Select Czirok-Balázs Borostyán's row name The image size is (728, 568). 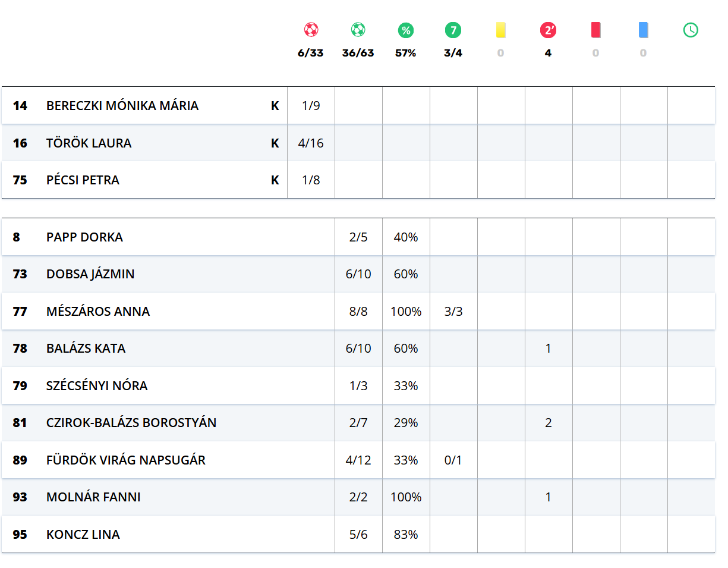[x=131, y=423]
